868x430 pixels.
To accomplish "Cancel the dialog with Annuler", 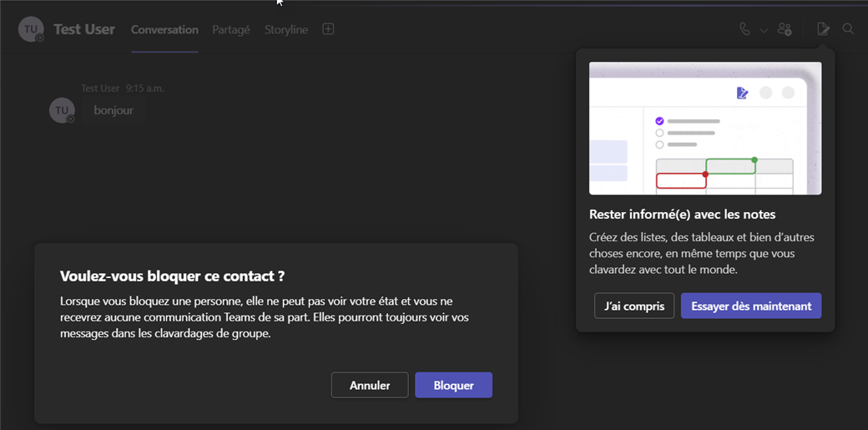I will (370, 385).
